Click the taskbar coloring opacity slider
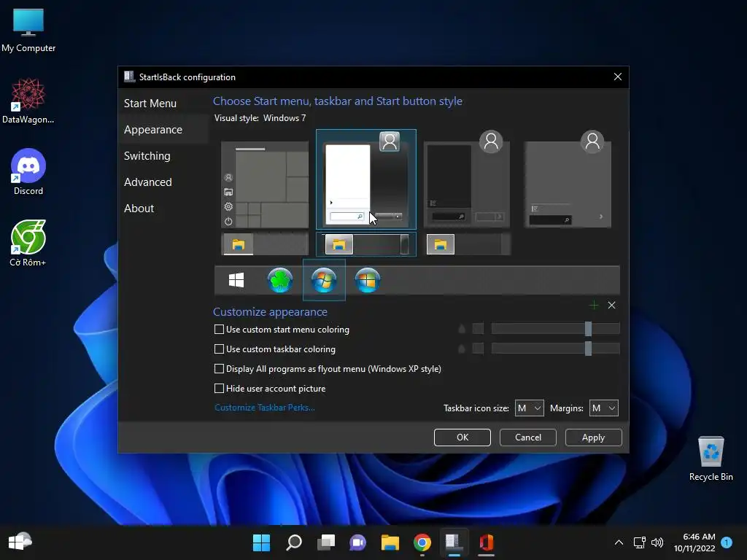The image size is (747, 560). [x=555, y=348]
